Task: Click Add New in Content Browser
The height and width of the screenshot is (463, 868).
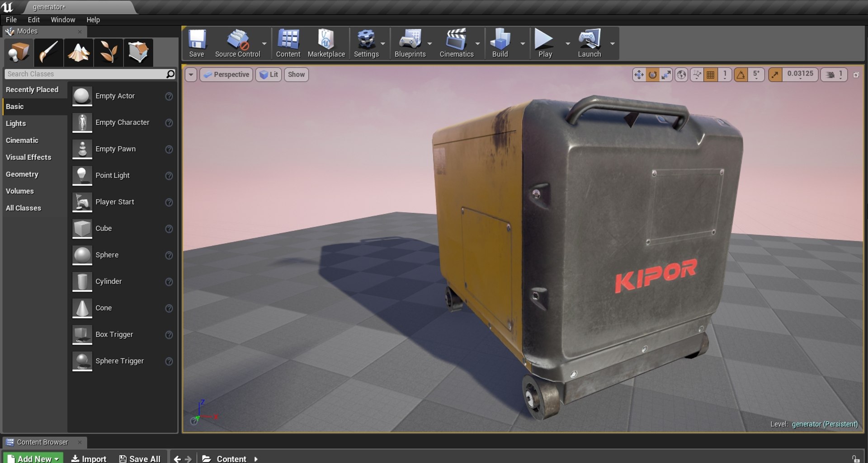Action: [33, 458]
